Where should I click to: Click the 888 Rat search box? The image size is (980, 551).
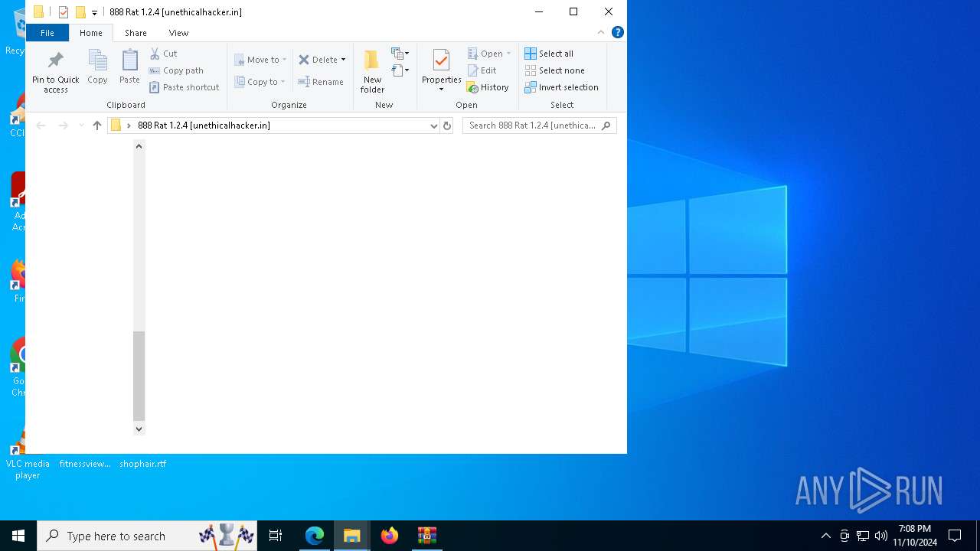[539, 126]
